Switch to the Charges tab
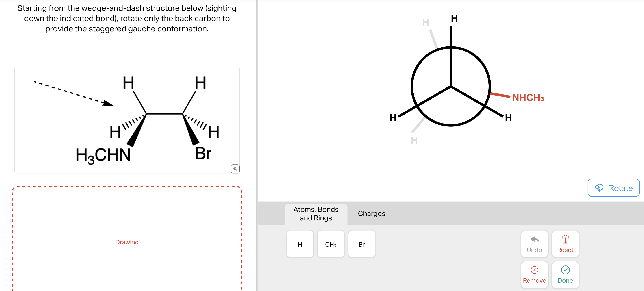The image size is (644, 291). point(372,213)
